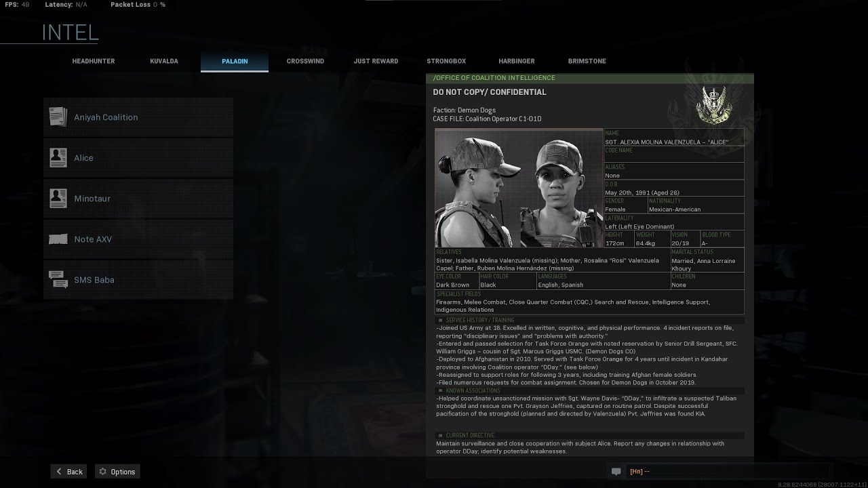Click the 'Faction: Demon Dogs' line
Screen dimensions: 868x488
465,110
